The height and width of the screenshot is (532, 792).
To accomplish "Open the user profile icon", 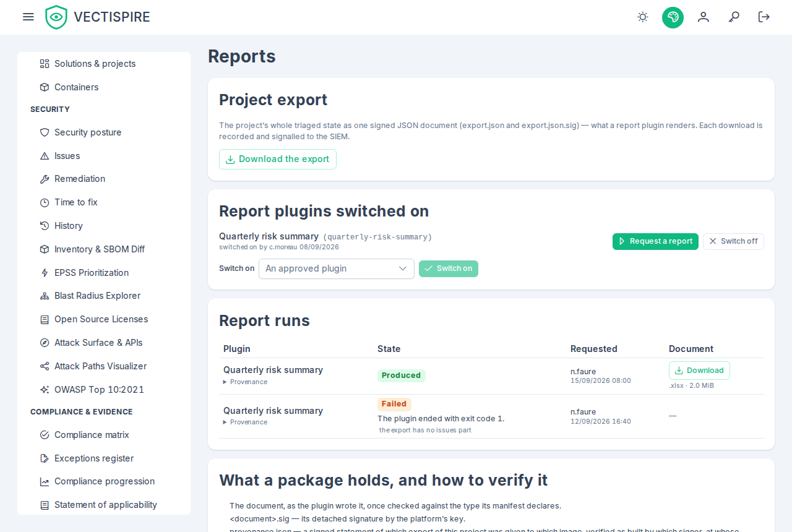I will pyautogui.click(x=703, y=17).
